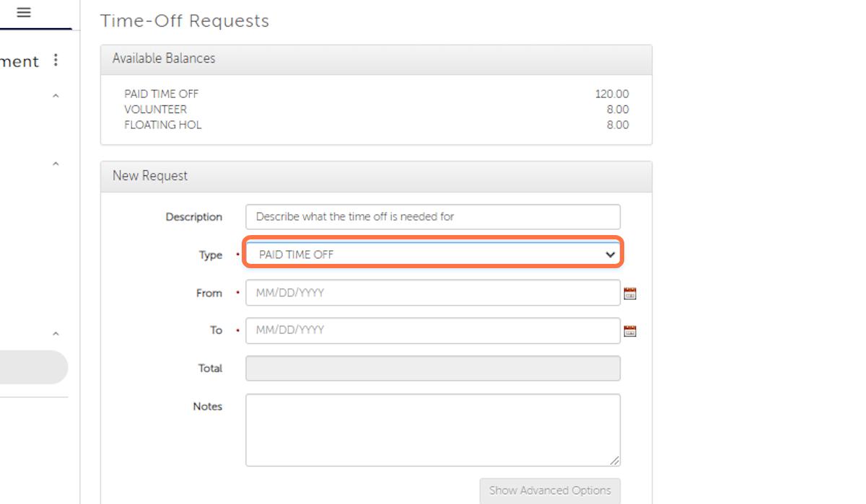Click the greyed-out Total field
The width and height of the screenshot is (866, 504).
point(432,368)
